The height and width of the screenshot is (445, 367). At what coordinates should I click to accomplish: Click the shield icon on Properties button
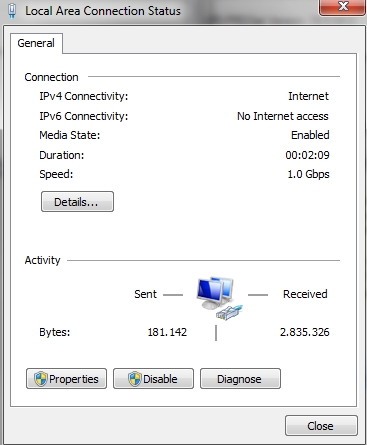click(41, 379)
